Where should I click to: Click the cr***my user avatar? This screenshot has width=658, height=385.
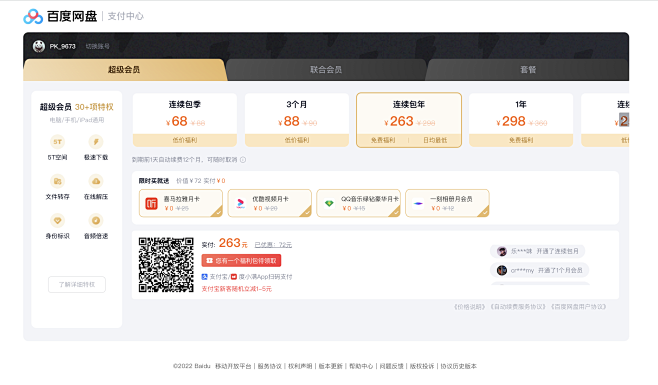point(502,271)
